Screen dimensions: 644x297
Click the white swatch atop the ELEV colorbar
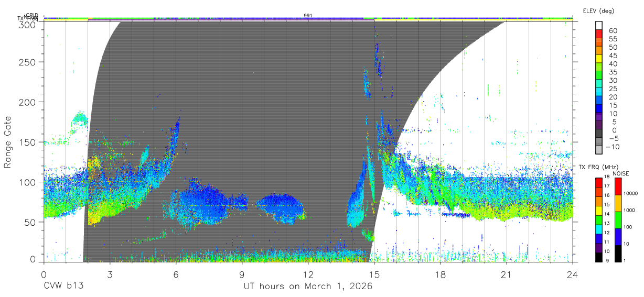pyautogui.click(x=599, y=26)
